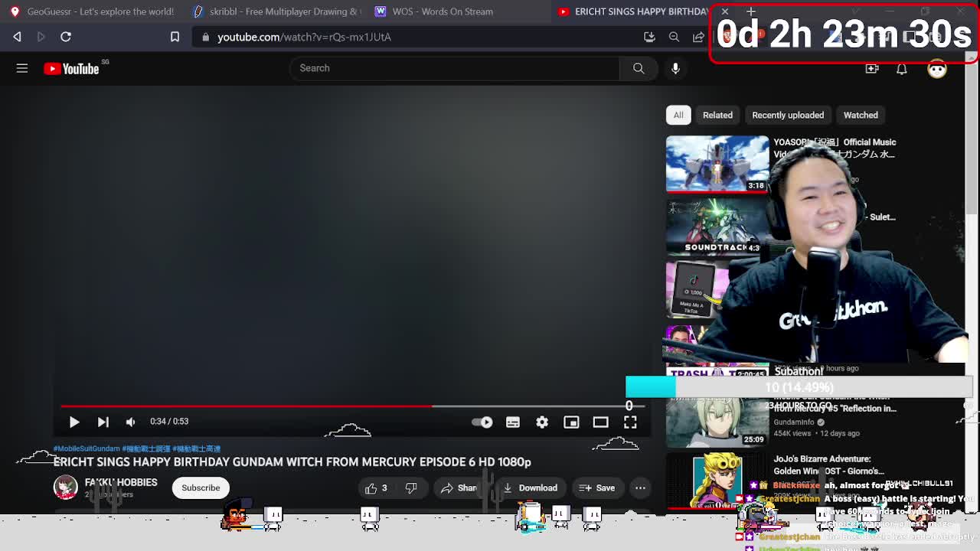The image size is (980, 551).
Task: Open the Create video icon
Action: click(872, 69)
